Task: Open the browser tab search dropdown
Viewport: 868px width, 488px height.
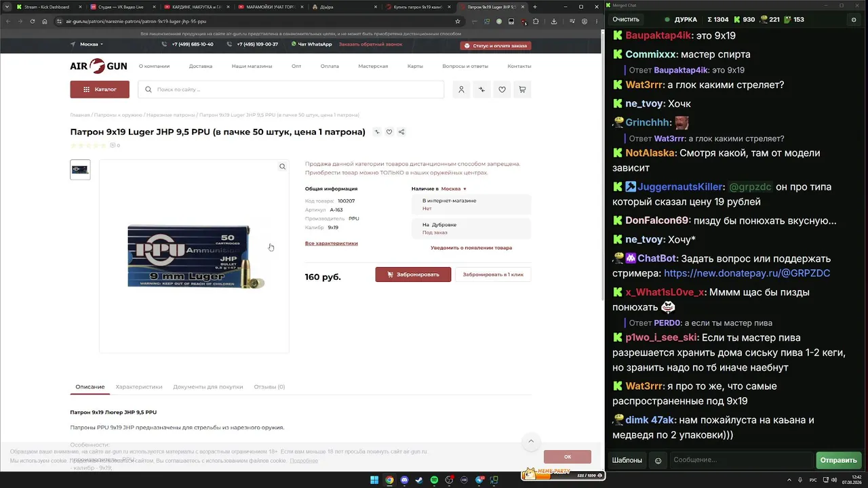Action: coord(7,7)
